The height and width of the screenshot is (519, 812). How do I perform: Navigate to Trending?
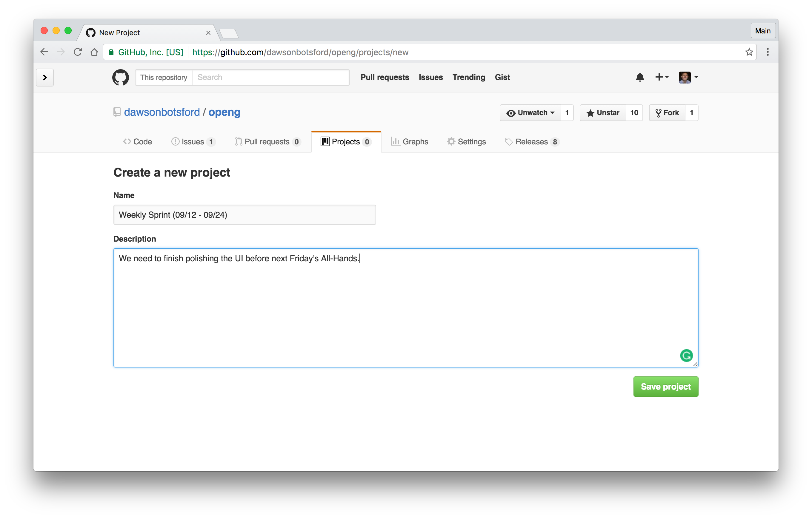point(469,77)
